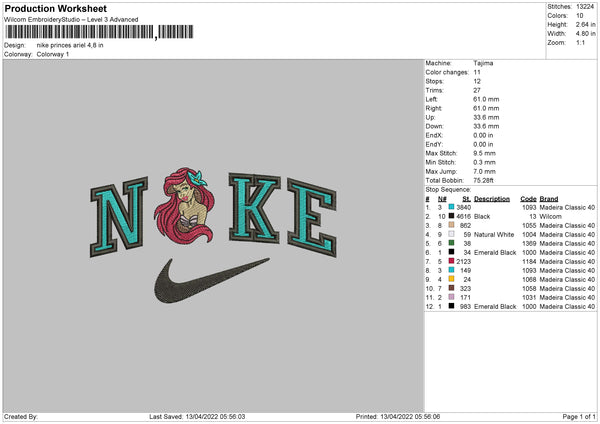Select the black Wilcom swatch in stop 2
The image size is (600, 424).
[451, 216]
